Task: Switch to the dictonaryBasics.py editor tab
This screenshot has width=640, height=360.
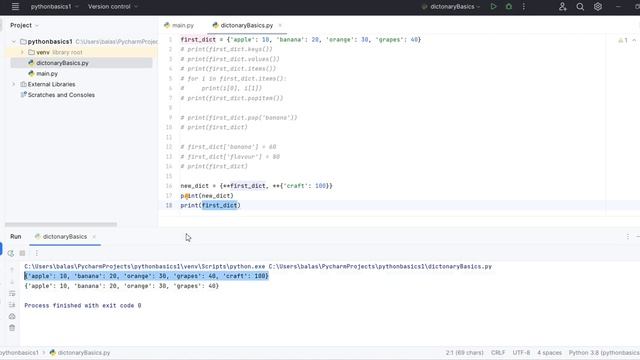Action: 247,25
